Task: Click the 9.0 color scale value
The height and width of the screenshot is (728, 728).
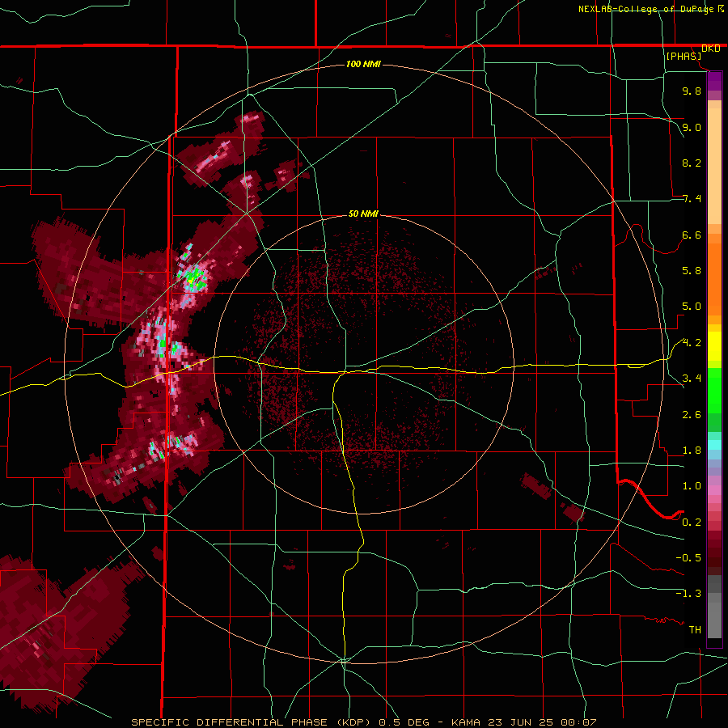Action: 692,127
